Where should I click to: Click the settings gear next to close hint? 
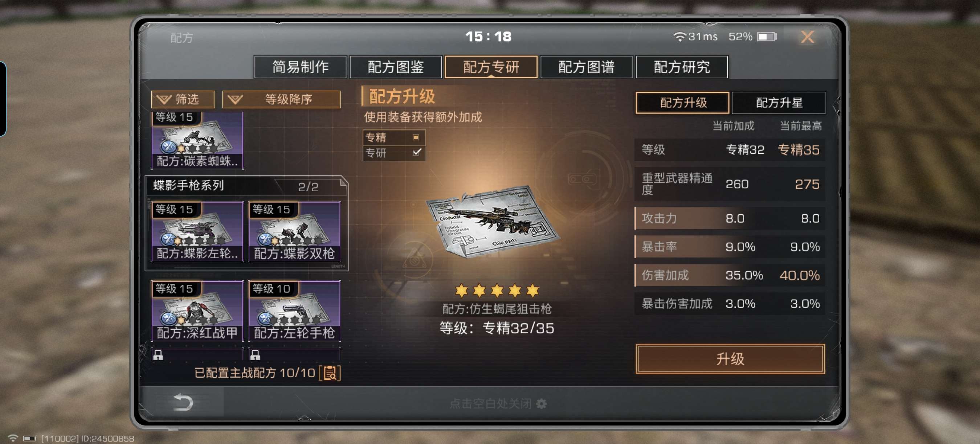541,404
